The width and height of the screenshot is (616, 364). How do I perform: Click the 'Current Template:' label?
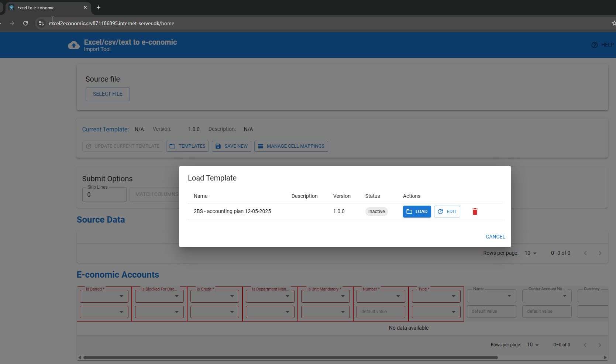pos(106,129)
